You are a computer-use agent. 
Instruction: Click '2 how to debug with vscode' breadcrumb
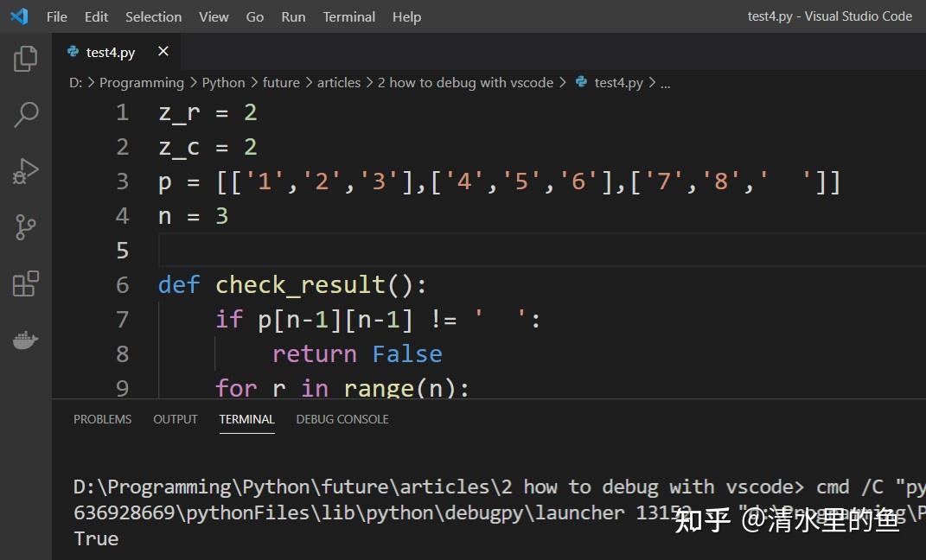click(x=465, y=83)
